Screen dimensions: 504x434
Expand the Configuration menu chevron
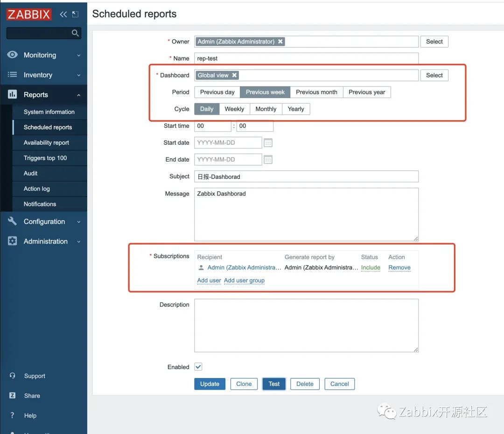tap(79, 222)
